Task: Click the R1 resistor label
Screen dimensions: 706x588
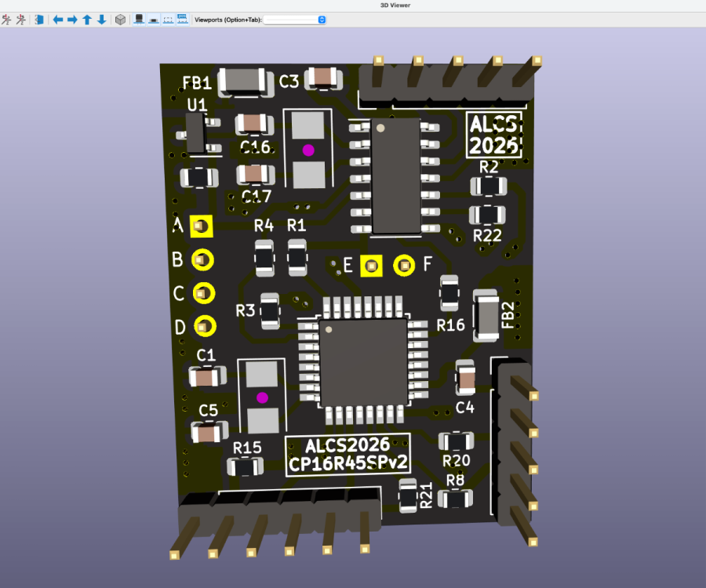Action: [297, 225]
